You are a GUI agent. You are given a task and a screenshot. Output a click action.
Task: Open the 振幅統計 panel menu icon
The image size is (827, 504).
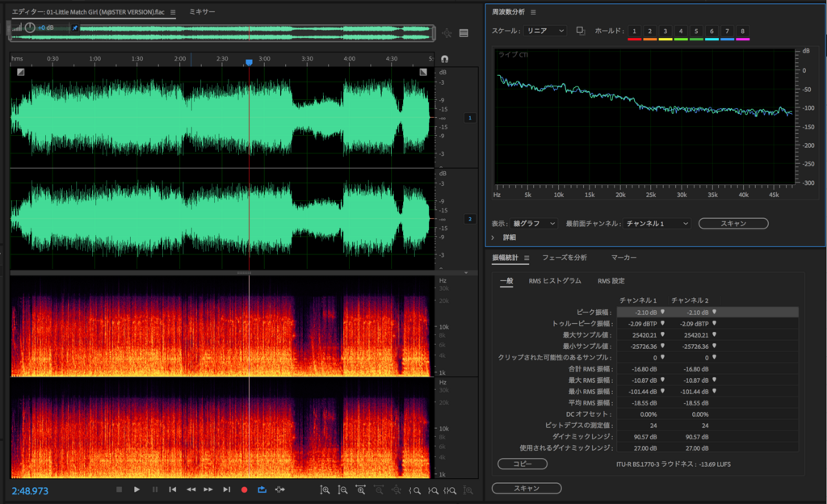click(527, 258)
